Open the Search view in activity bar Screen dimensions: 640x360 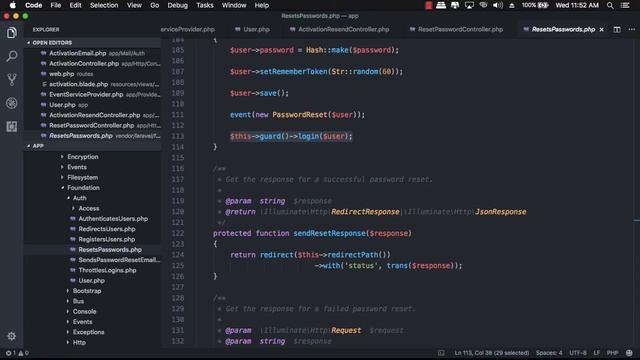pyautogui.click(x=11, y=56)
